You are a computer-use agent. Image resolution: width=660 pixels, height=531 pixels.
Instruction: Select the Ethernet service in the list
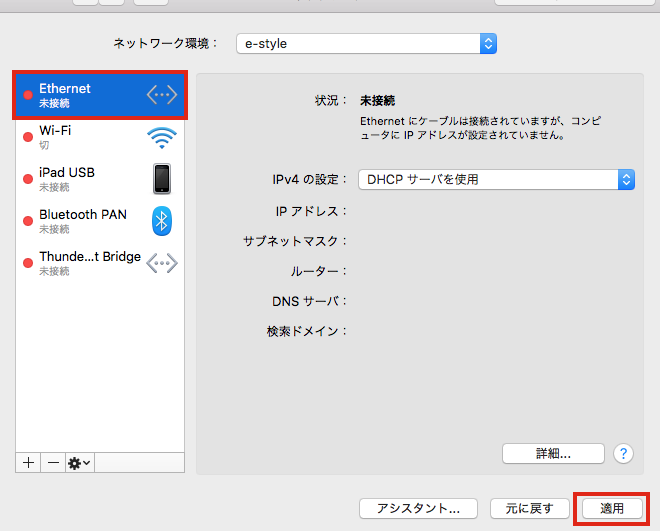click(100, 95)
